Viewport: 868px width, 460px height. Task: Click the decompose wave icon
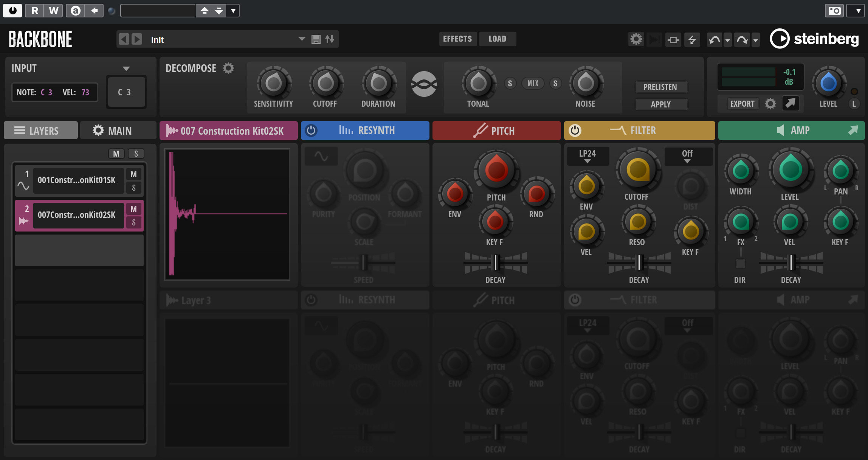click(x=424, y=84)
